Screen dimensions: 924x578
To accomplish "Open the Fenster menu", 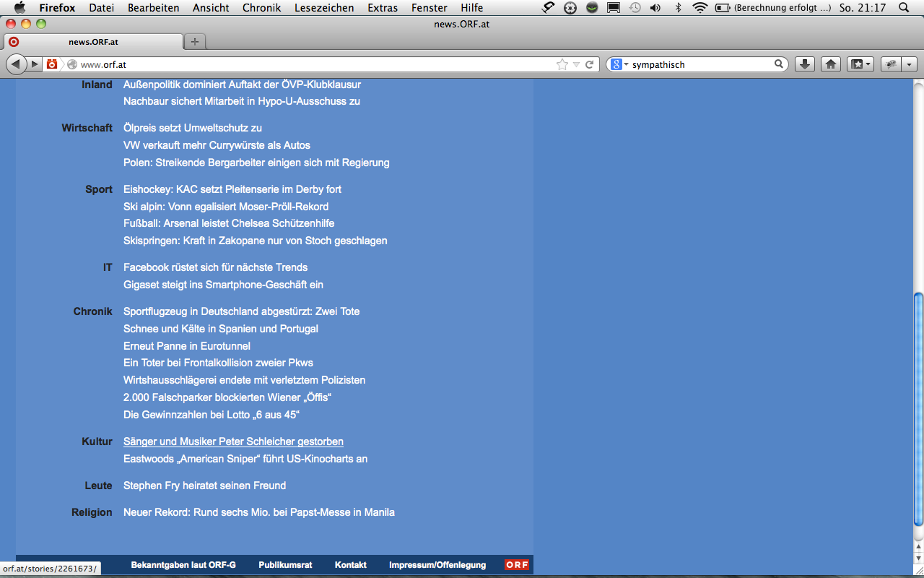I will click(x=430, y=8).
